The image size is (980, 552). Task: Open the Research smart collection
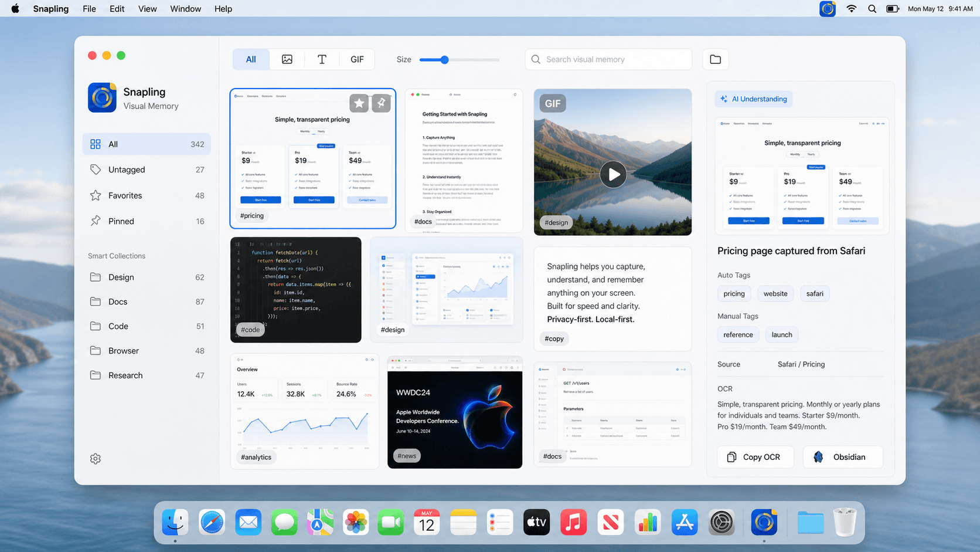tap(147, 375)
